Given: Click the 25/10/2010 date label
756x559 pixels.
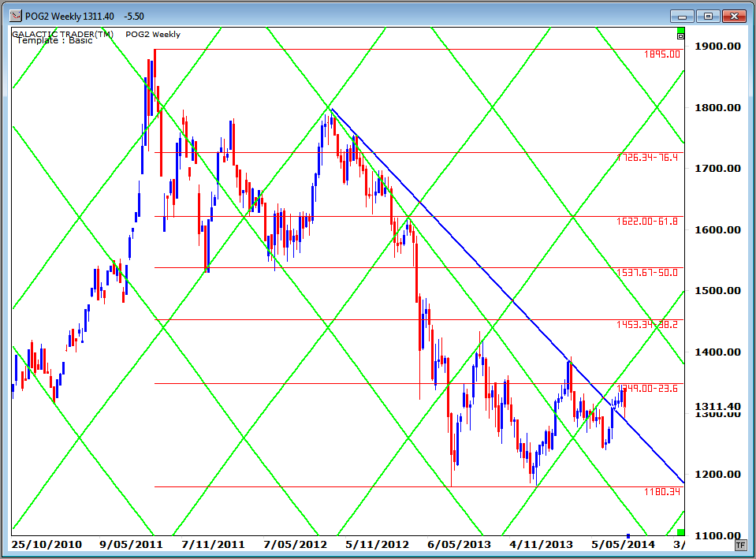Looking at the screenshot, I should coord(47,545).
